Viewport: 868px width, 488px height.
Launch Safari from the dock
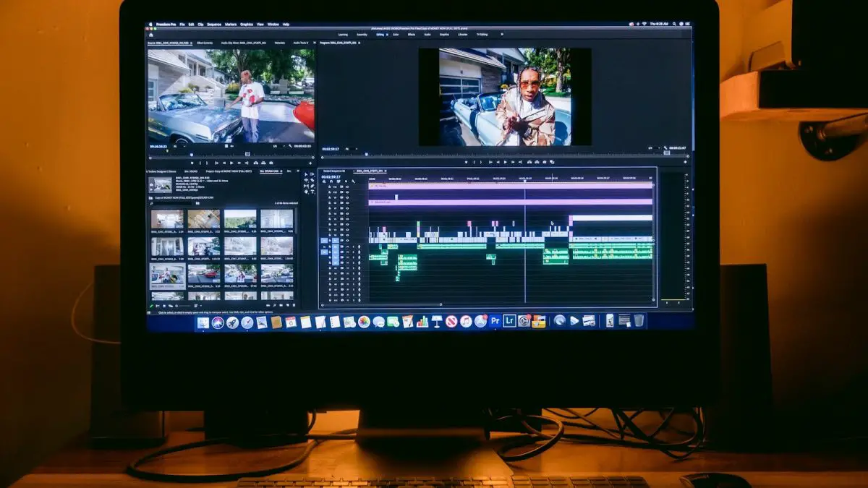247,322
